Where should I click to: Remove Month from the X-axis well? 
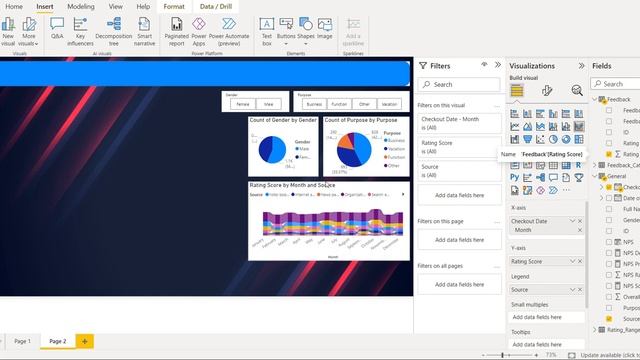click(580, 230)
